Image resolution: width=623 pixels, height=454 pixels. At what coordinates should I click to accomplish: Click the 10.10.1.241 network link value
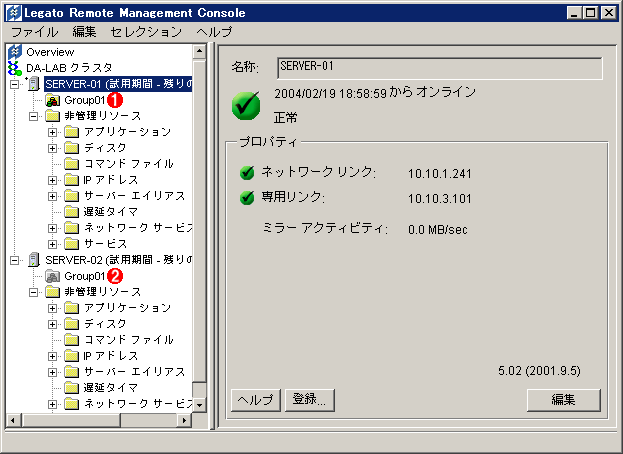pos(439,174)
